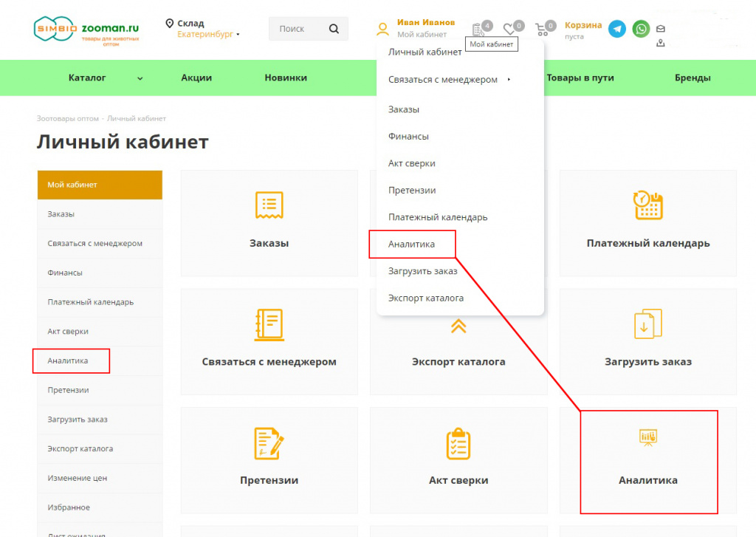This screenshot has height=537, width=756.
Task: Click the Telegram icon in header
Action: pyautogui.click(x=616, y=29)
